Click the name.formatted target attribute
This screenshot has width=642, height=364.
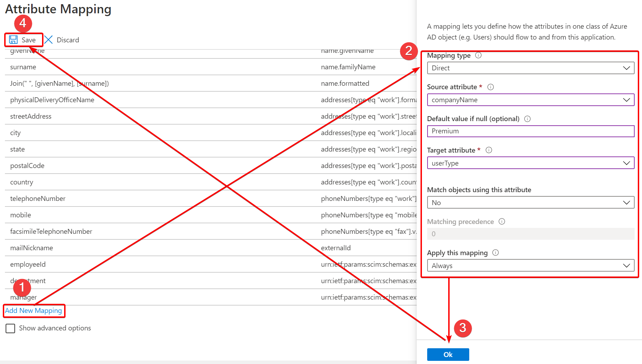[x=345, y=83]
